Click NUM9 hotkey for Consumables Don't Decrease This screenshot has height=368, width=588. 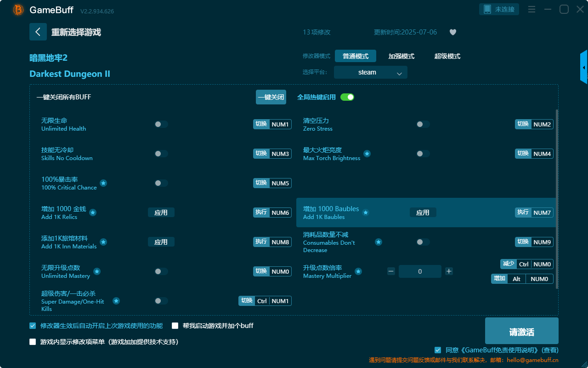coord(534,242)
